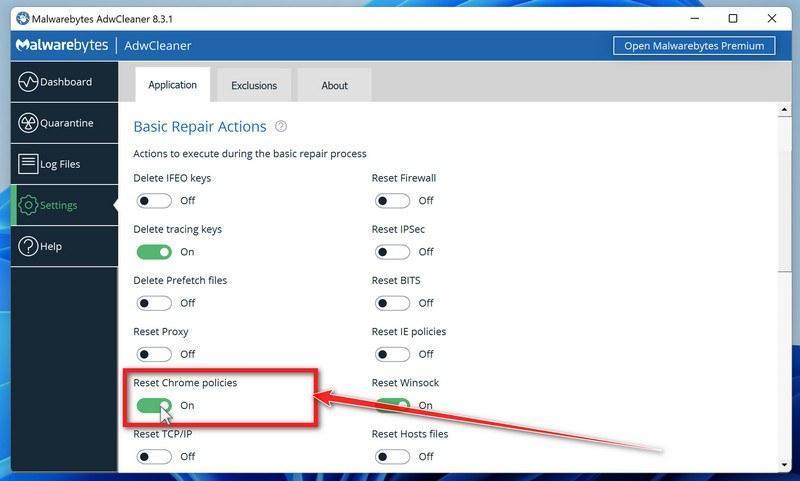Click the Reset Hosts files label

(410, 434)
